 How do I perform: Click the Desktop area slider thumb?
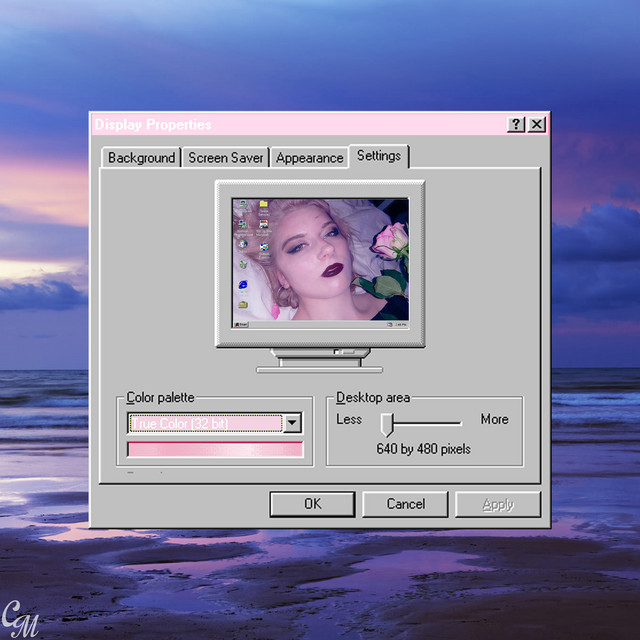[x=387, y=425]
